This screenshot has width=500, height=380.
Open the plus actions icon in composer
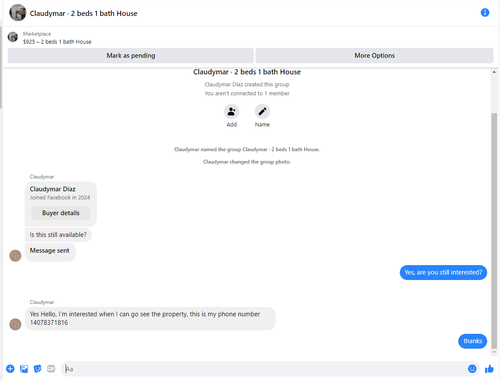pyautogui.click(x=10, y=369)
